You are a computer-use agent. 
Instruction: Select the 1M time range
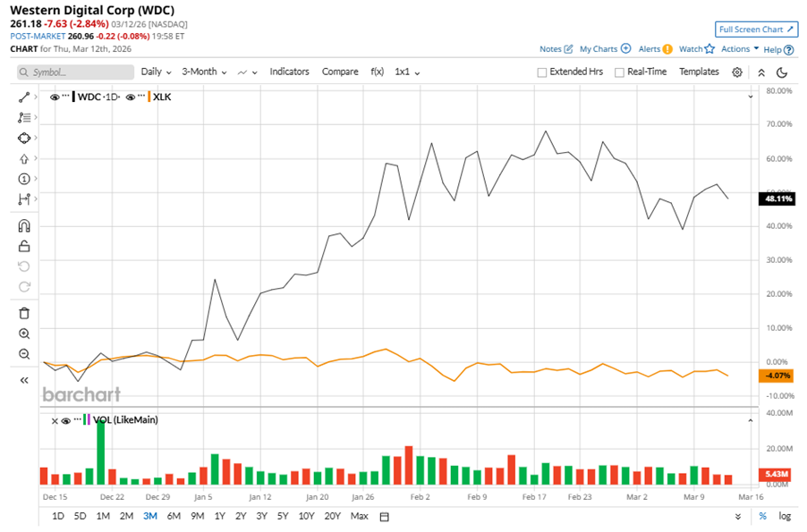click(x=103, y=516)
